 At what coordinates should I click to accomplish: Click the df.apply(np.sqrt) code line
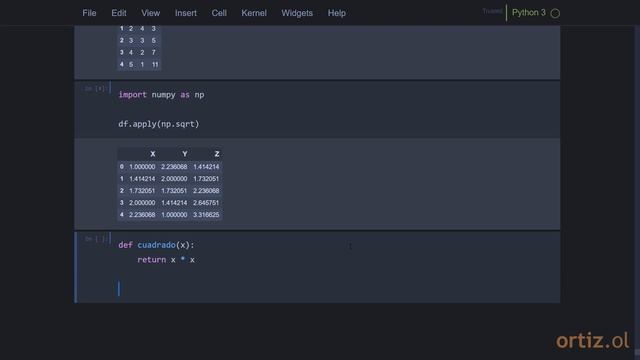point(158,124)
